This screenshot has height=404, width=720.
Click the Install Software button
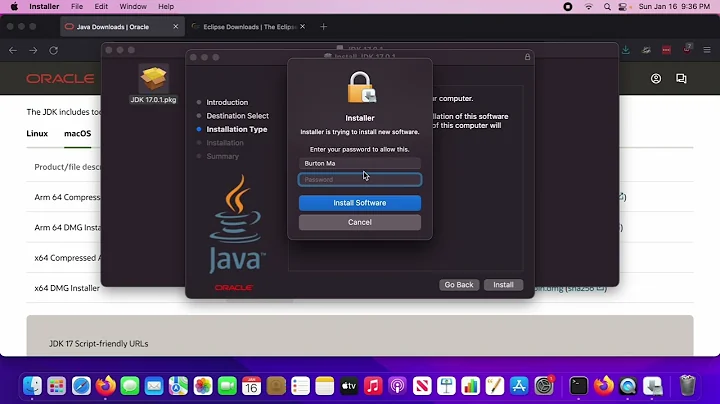click(x=360, y=203)
